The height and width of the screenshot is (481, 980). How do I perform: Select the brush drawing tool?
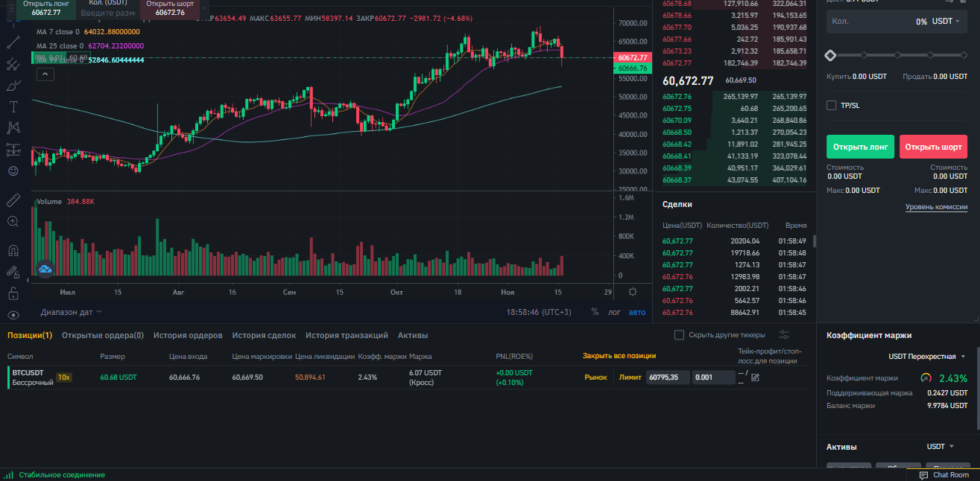13,86
